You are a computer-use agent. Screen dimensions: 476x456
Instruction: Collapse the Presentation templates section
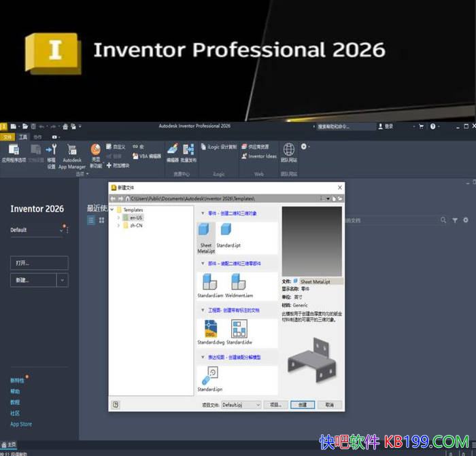coord(203,357)
